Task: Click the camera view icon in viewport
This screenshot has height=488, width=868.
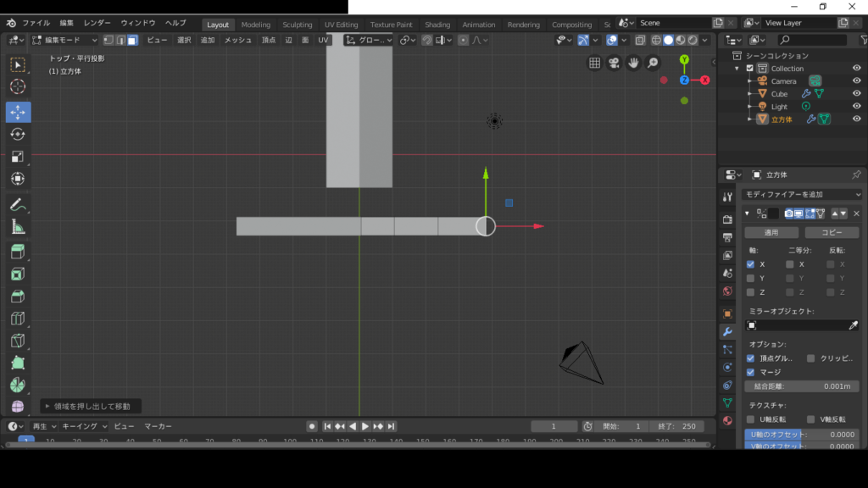Action: pos(614,63)
